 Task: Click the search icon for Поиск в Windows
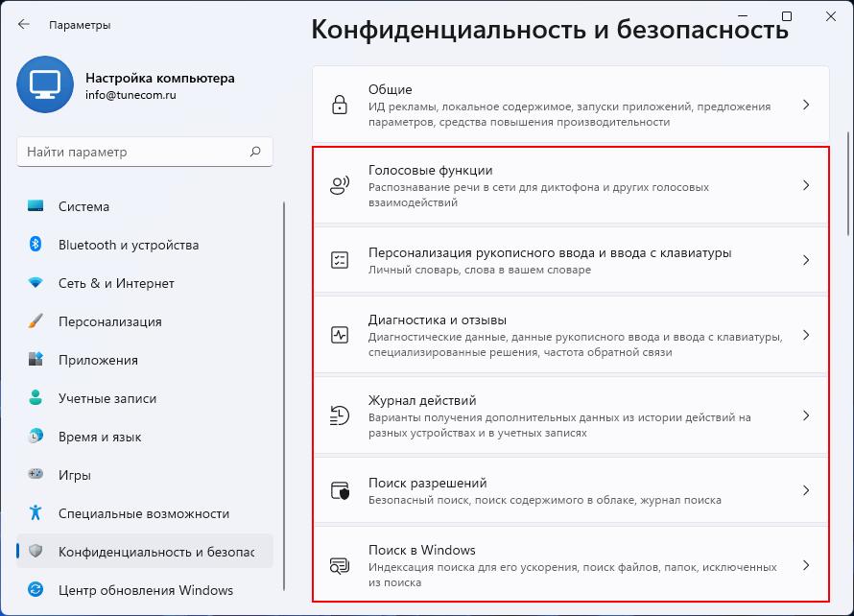(x=340, y=565)
